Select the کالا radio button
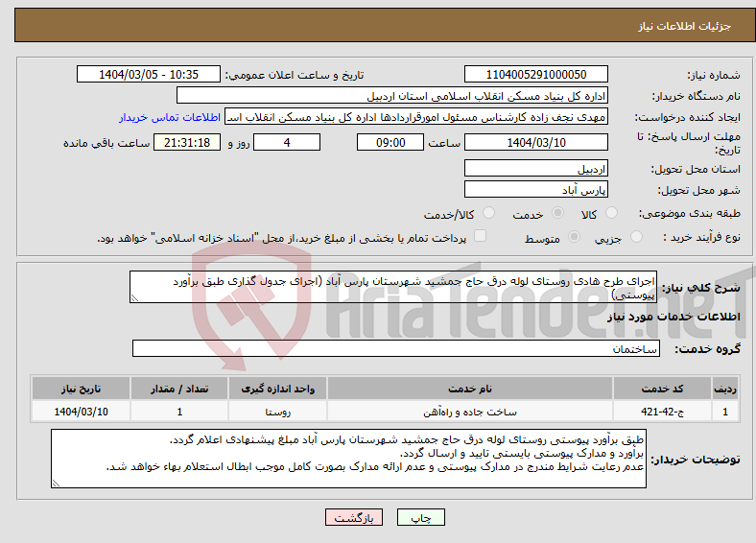The width and height of the screenshot is (756, 543). coord(611,213)
